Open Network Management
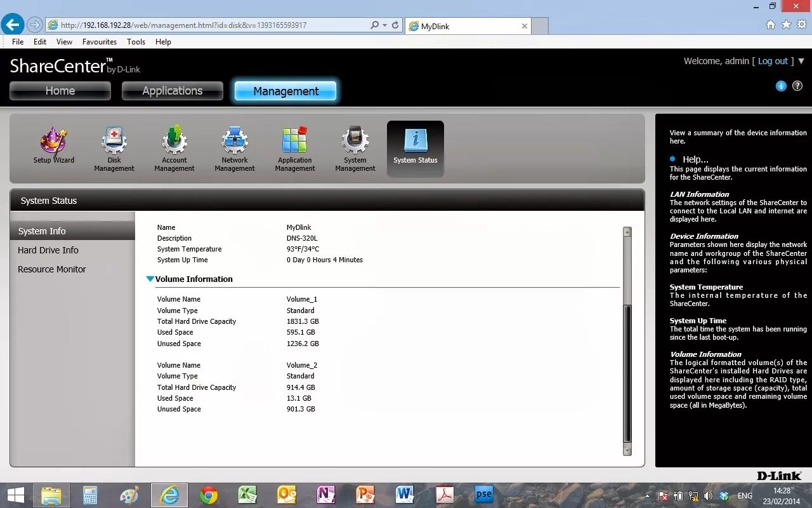 coord(235,149)
